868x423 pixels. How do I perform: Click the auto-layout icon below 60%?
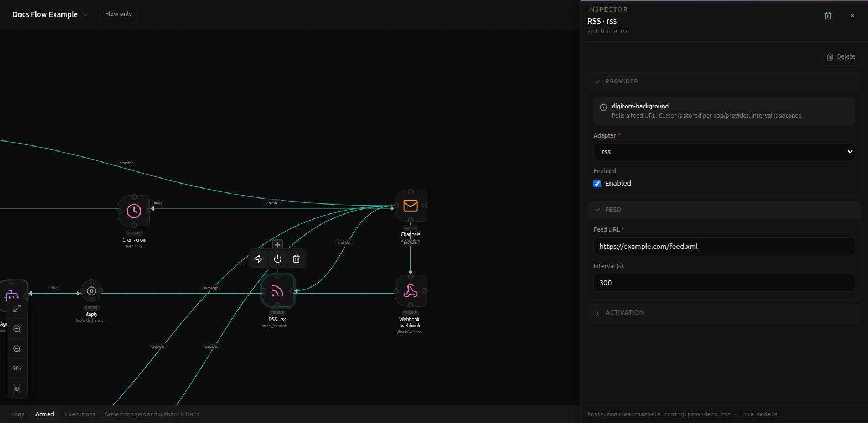17,389
